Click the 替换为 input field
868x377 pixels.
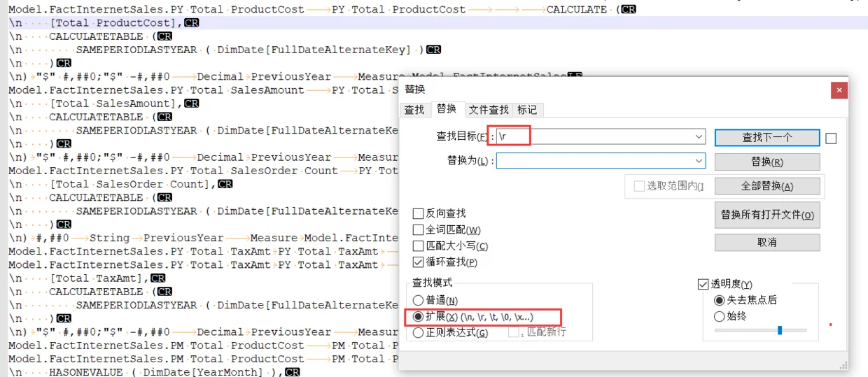[x=601, y=161]
